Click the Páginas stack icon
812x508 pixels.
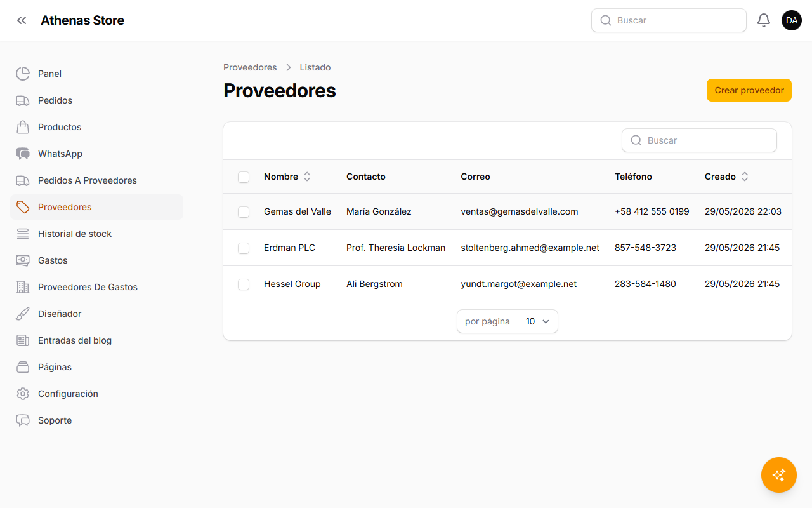point(23,367)
